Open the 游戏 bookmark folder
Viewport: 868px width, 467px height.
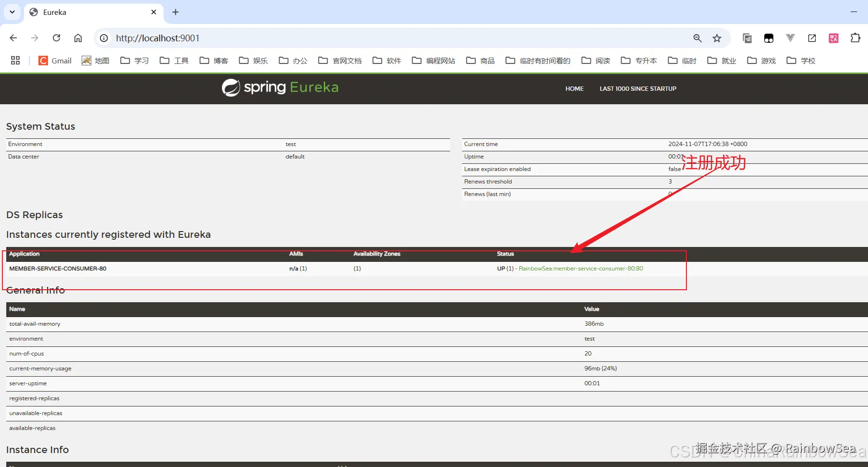(761, 61)
